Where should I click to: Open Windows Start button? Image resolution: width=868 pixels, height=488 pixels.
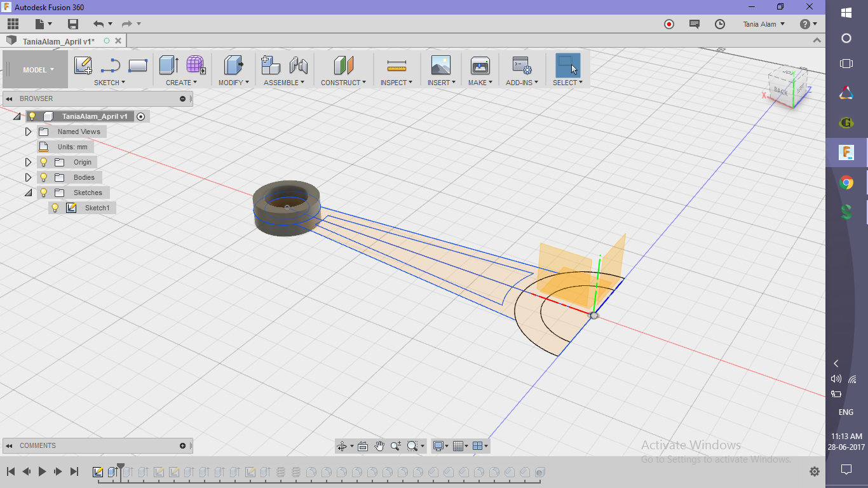pos(846,13)
